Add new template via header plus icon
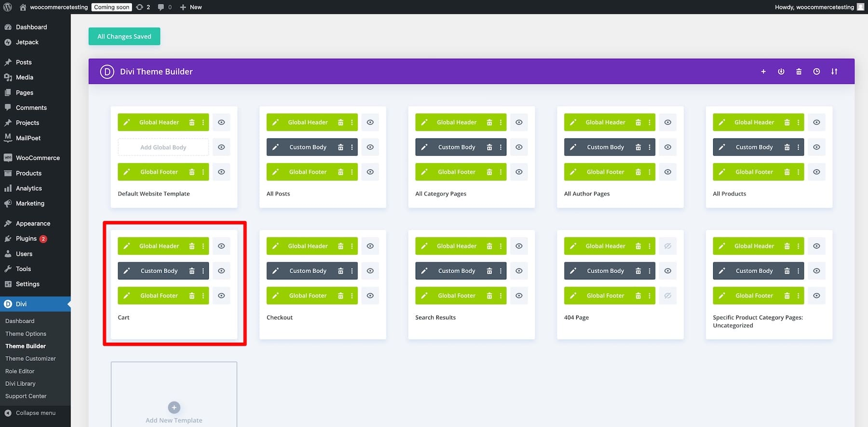 [x=763, y=71]
